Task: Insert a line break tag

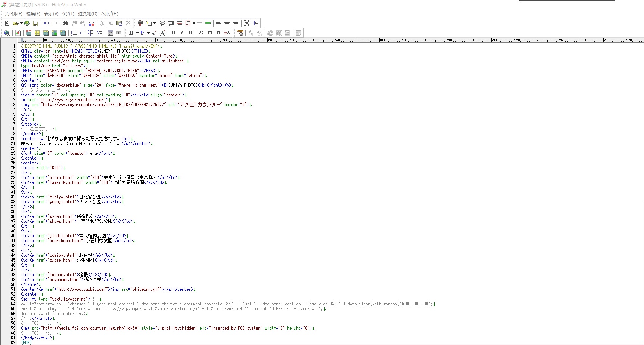Action: point(171,23)
